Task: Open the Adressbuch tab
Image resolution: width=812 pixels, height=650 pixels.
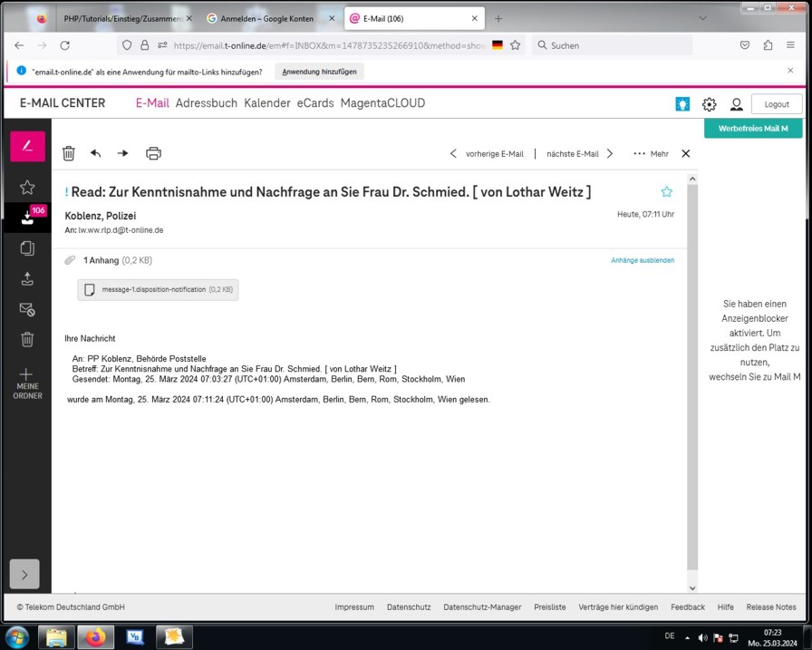Action: 207,103
